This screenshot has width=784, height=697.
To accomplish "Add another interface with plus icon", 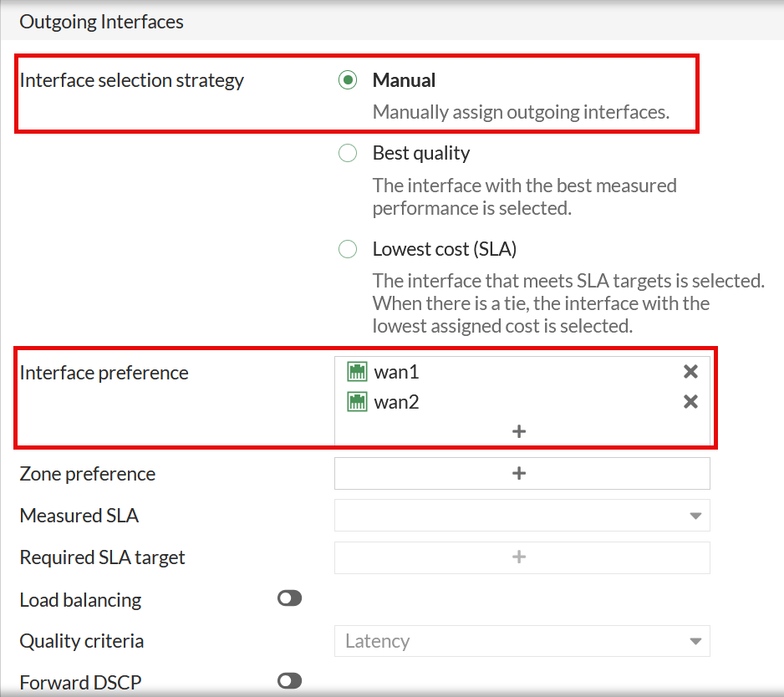I will [519, 431].
